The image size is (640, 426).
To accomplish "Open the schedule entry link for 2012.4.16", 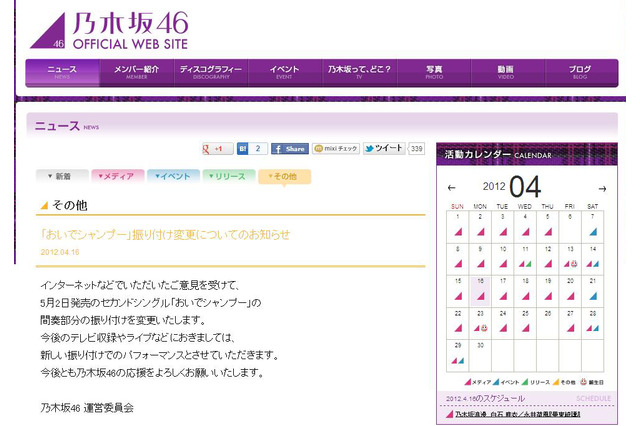I will point(518,414).
